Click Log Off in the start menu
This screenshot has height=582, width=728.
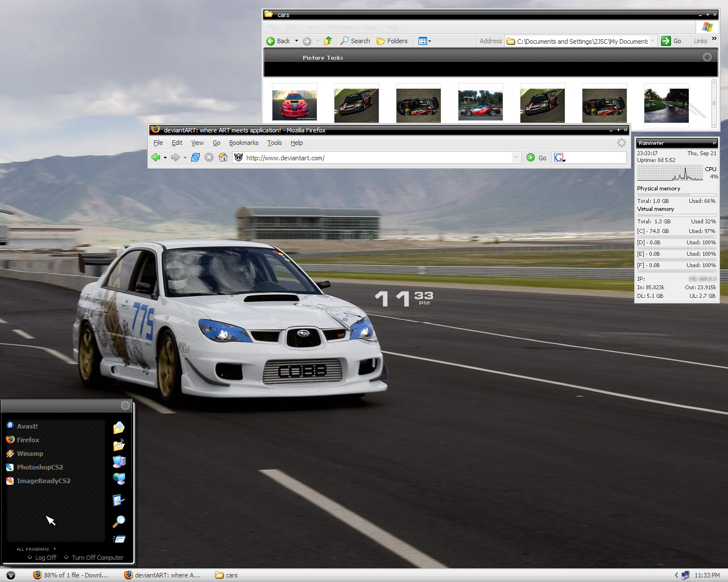click(42, 558)
